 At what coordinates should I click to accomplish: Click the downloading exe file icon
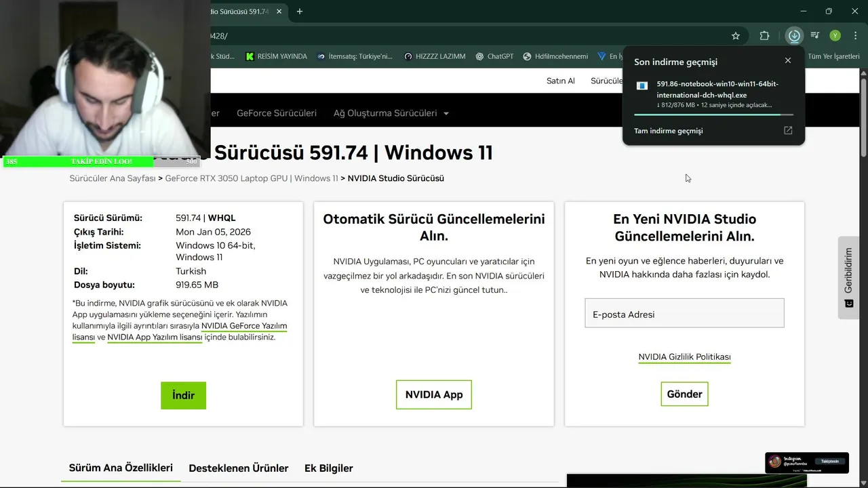pos(642,86)
